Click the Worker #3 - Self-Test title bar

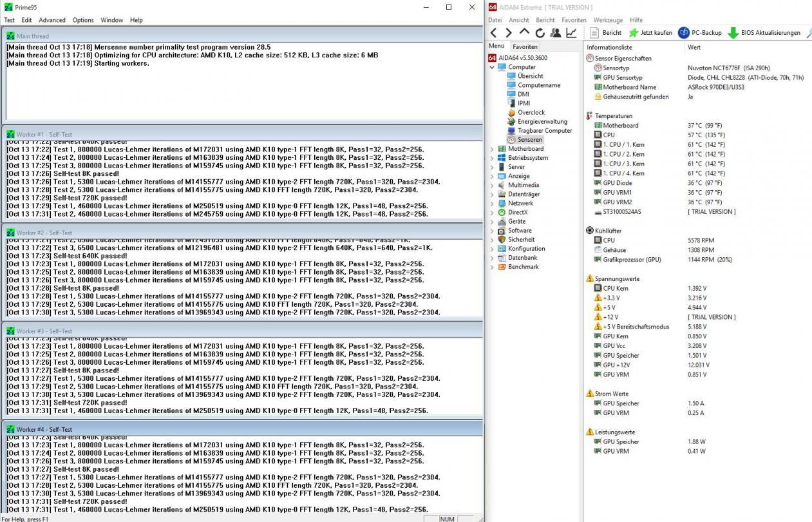click(243, 331)
